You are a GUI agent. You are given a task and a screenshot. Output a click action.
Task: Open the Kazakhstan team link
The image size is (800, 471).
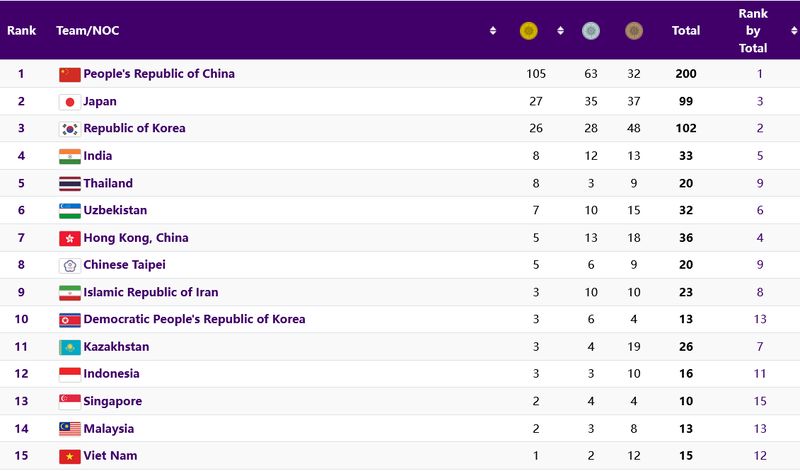pos(116,346)
